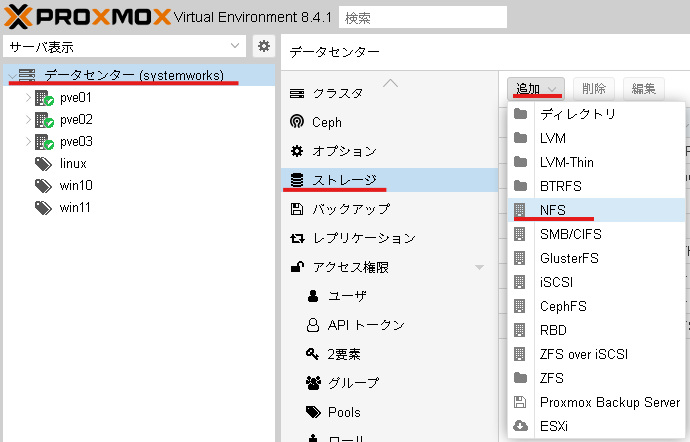The width and height of the screenshot is (690, 442).
Task: Click the linux tag icon
Action: 43,164
